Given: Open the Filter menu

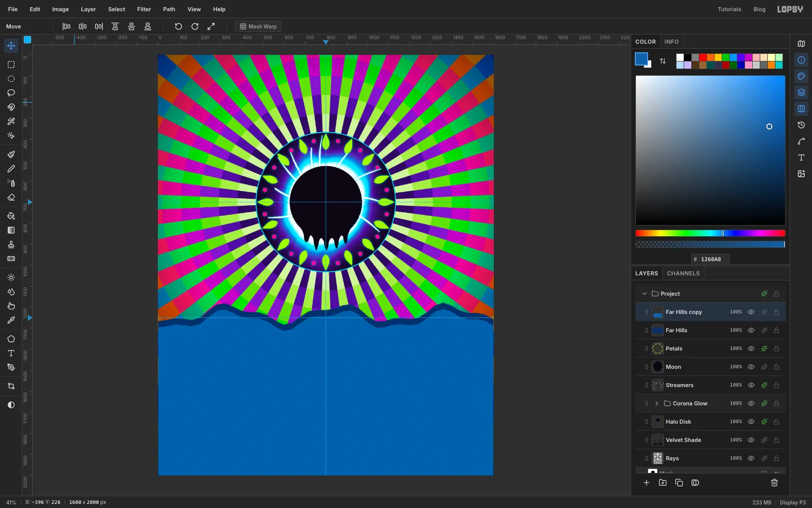Looking at the screenshot, I should click(x=144, y=9).
